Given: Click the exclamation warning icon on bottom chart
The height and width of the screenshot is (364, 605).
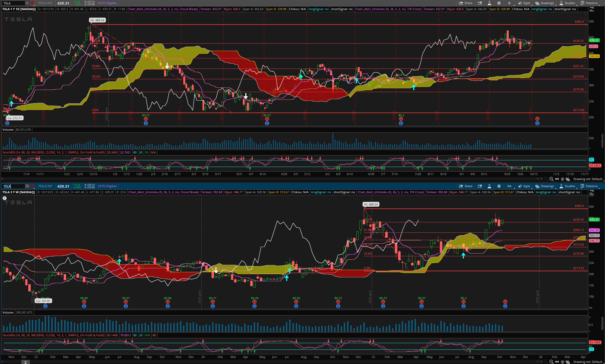Looking at the screenshot, I should (5, 198).
